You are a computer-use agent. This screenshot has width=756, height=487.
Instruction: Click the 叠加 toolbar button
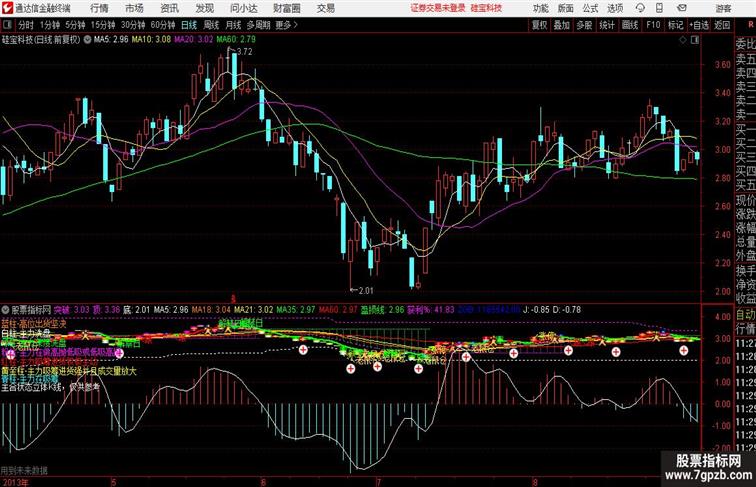[x=562, y=25]
